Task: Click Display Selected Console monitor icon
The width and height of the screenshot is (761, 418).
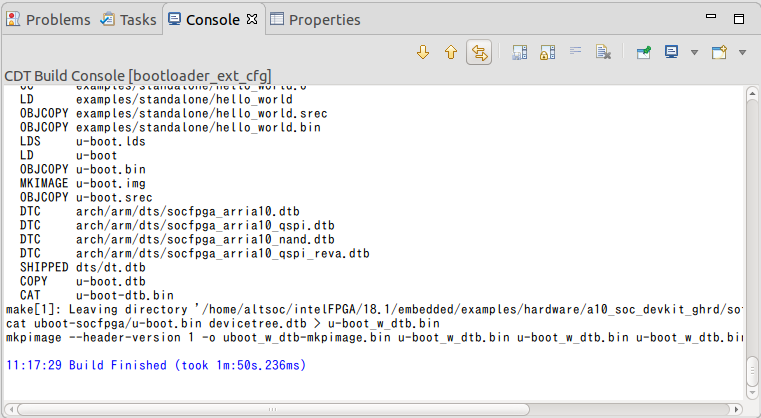Action: point(672,52)
